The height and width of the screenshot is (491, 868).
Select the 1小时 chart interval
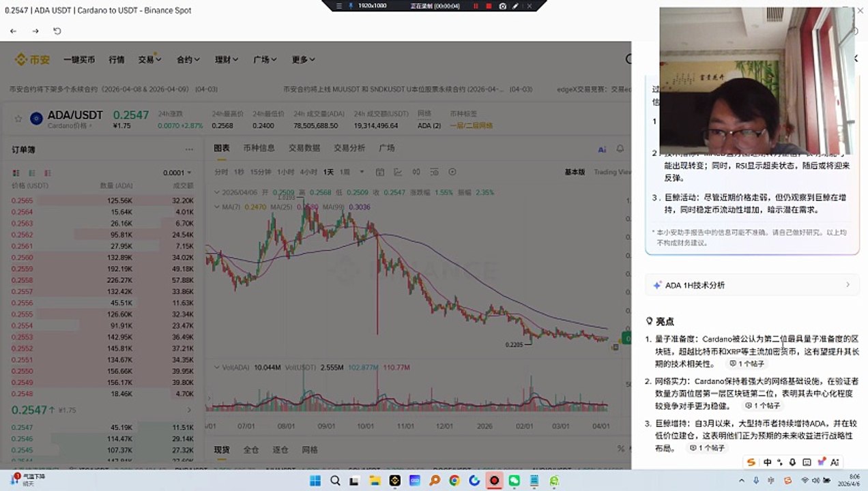pos(286,172)
